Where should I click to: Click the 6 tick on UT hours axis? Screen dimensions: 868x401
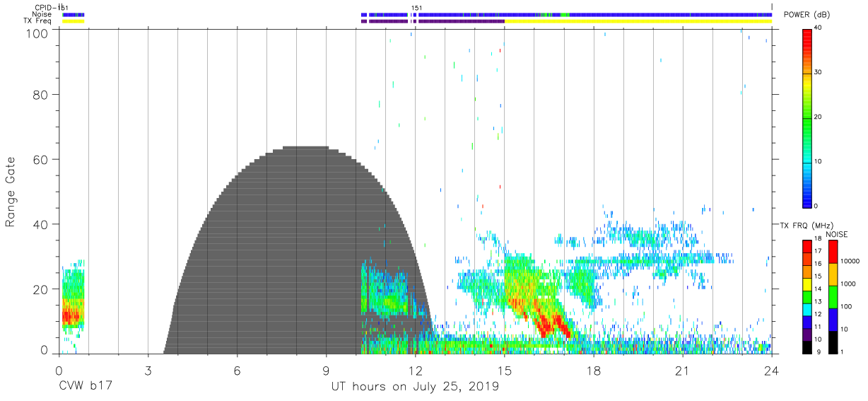tap(237, 370)
